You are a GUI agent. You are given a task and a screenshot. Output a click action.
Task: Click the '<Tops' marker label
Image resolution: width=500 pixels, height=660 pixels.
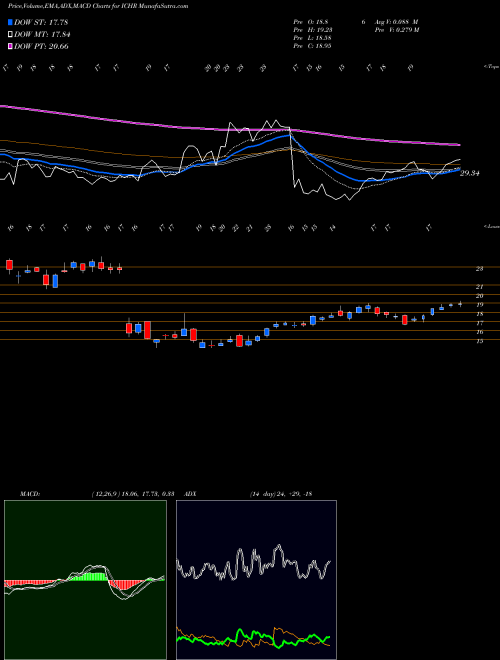click(x=491, y=67)
